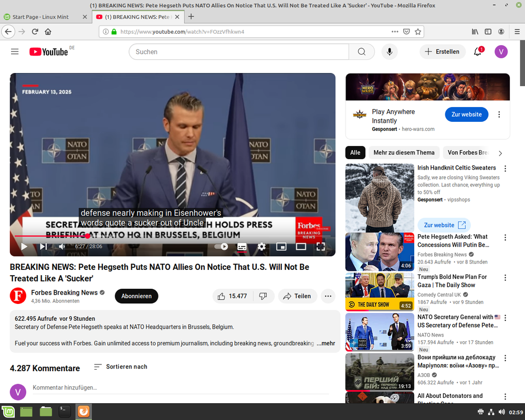Like the video (15.477)
The height and width of the screenshot is (420, 525).
click(x=233, y=296)
